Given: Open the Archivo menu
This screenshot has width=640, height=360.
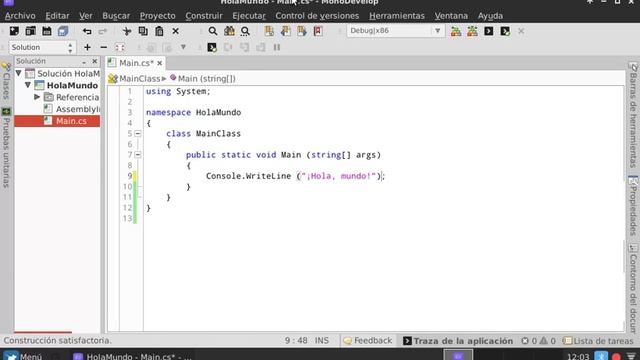Looking at the screenshot, I should pos(20,16).
